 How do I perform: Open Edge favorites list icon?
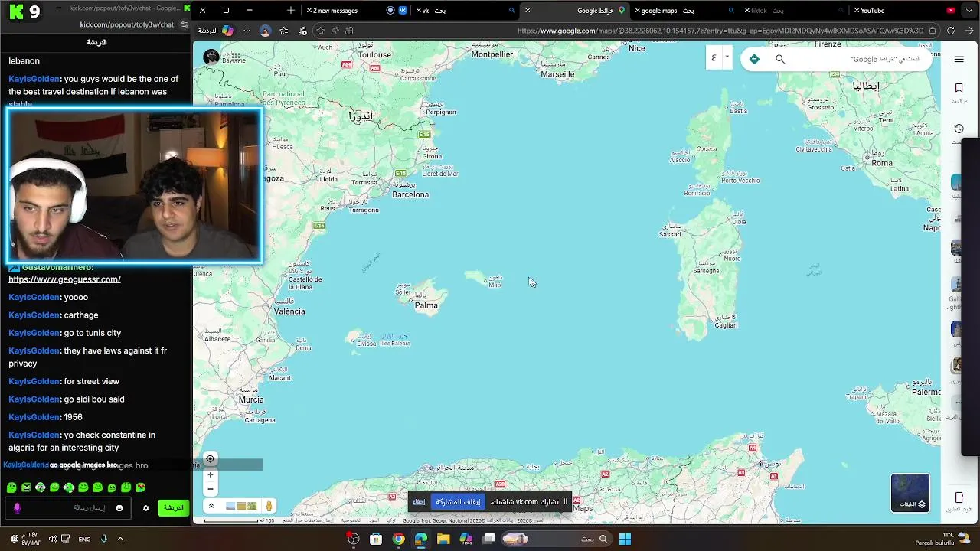(284, 31)
